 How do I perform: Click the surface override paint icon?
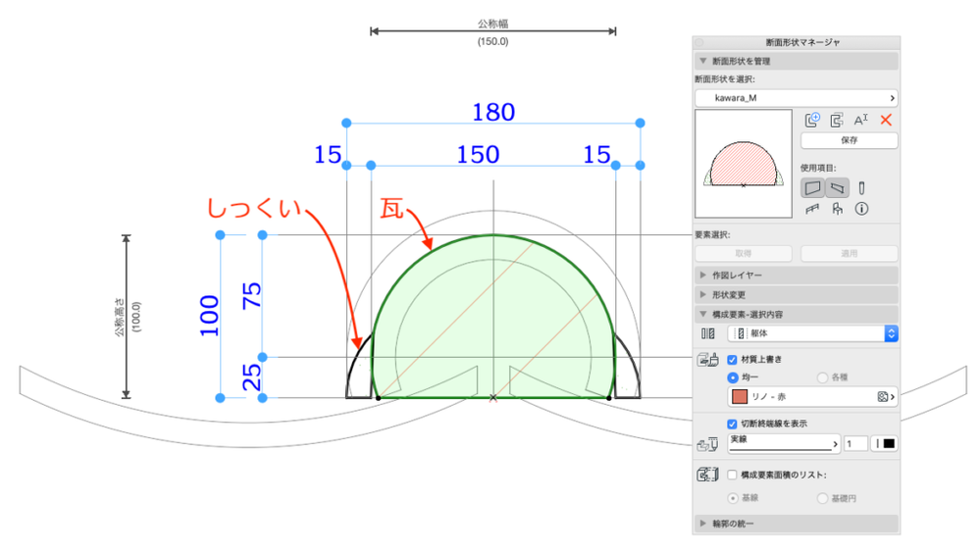707,359
